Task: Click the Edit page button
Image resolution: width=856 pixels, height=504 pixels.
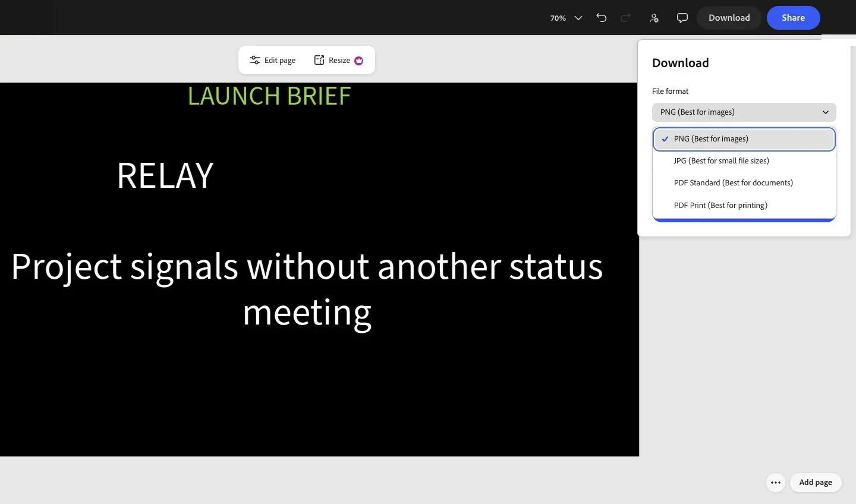Action: pyautogui.click(x=273, y=60)
